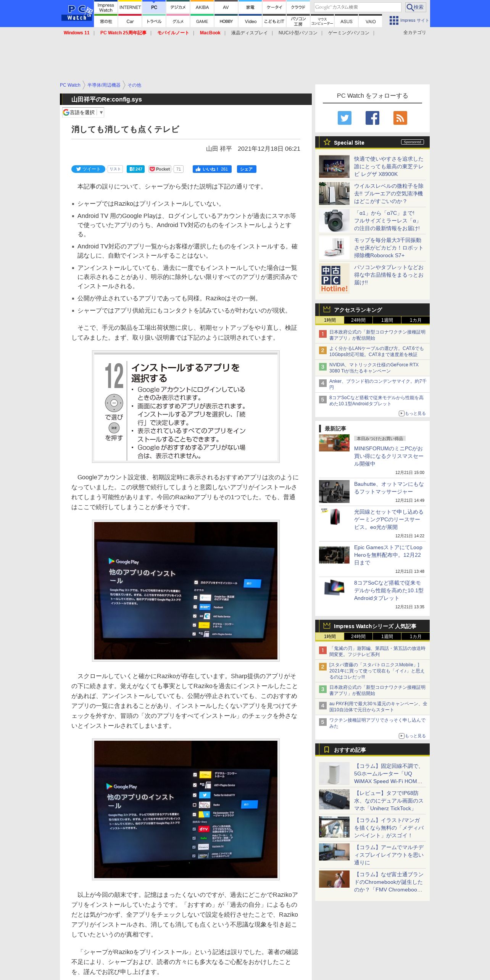Open Toshiba Regza X8900K sponsored thumbnail
490x980 pixels.
(334, 166)
